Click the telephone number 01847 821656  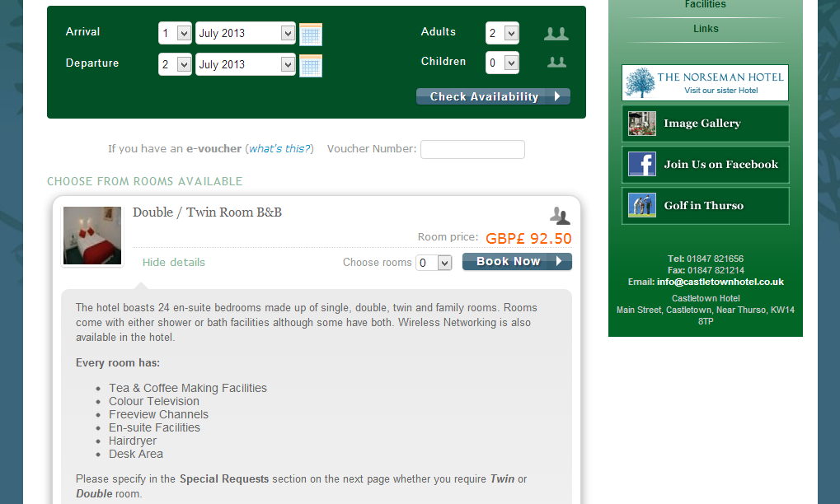[715, 259]
